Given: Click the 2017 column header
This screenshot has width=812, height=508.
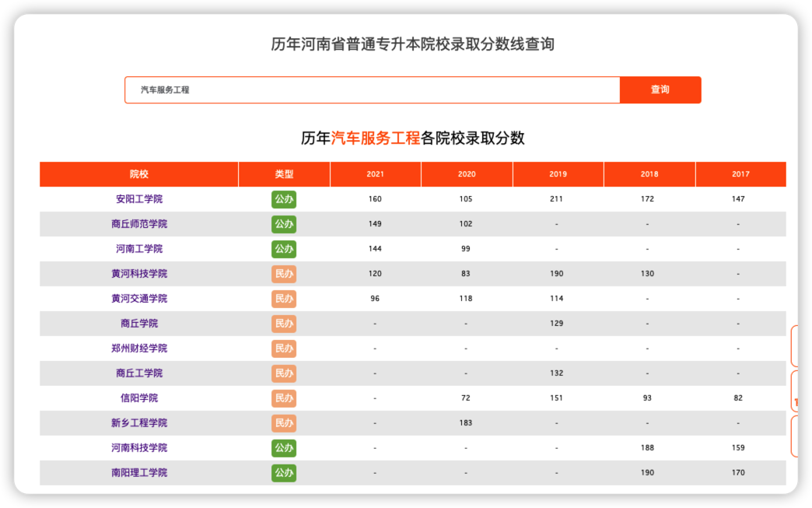Looking at the screenshot, I should coord(740,174).
